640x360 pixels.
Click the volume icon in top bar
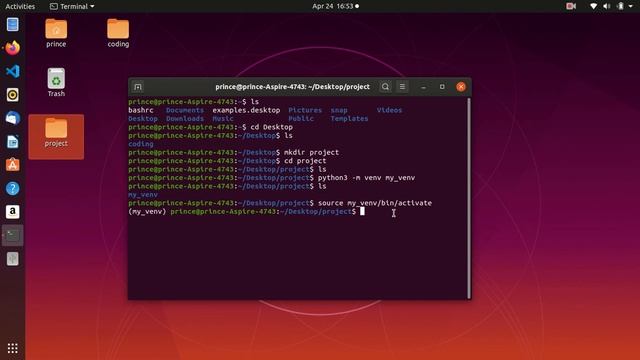(x=607, y=6)
